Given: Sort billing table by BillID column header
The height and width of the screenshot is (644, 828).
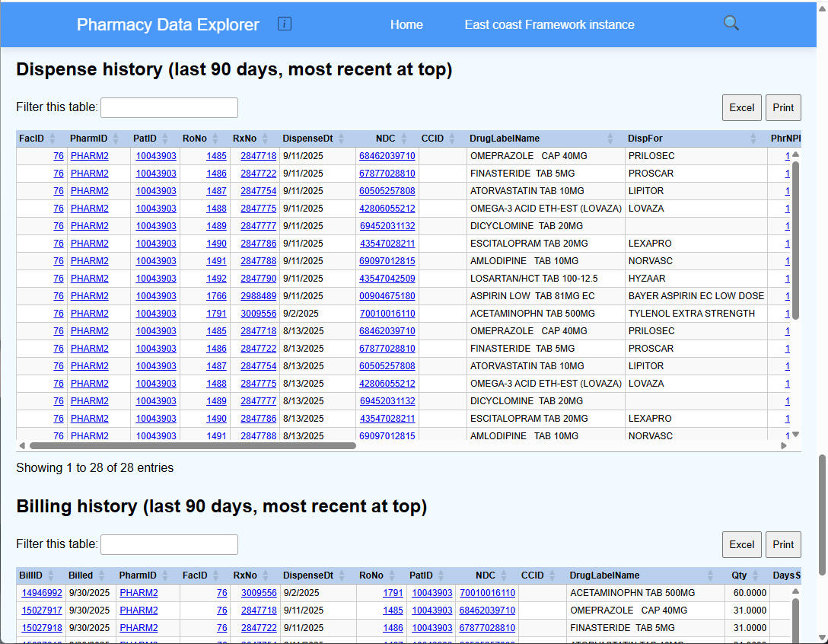Looking at the screenshot, I should tap(31, 575).
